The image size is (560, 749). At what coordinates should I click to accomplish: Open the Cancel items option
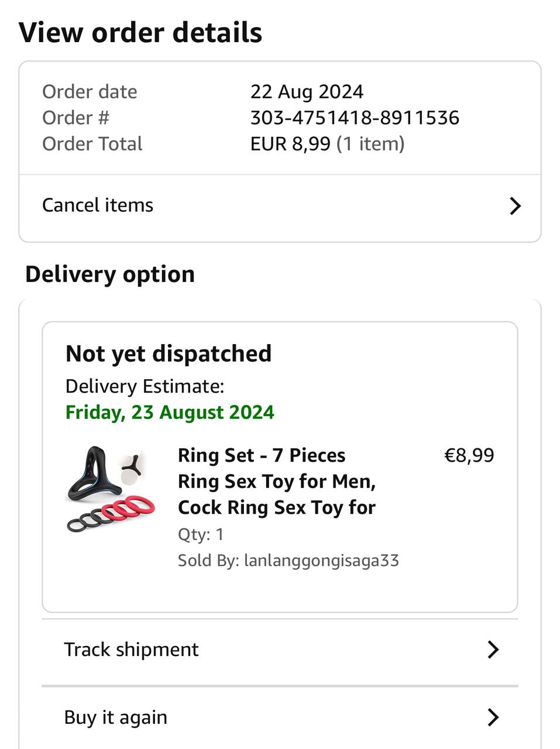pyautogui.click(x=98, y=205)
